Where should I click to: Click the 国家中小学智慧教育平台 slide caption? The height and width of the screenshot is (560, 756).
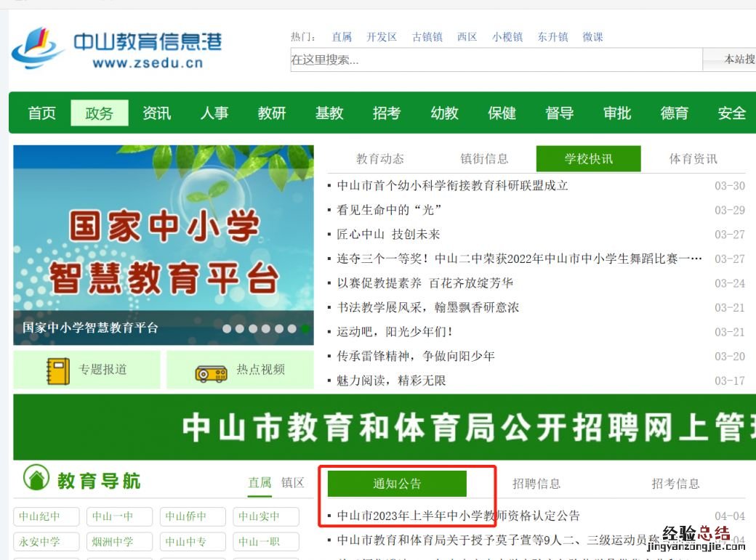(90, 328)
